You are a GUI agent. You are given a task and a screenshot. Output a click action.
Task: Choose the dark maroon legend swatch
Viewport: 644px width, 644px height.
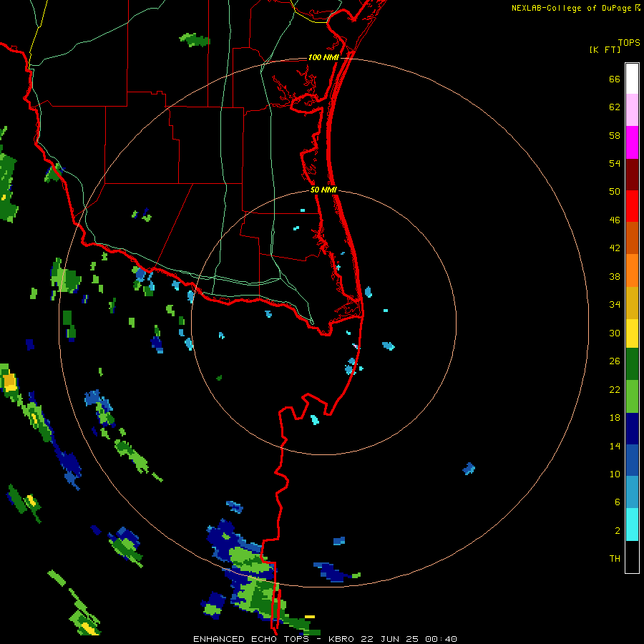[x=632, y=174]
